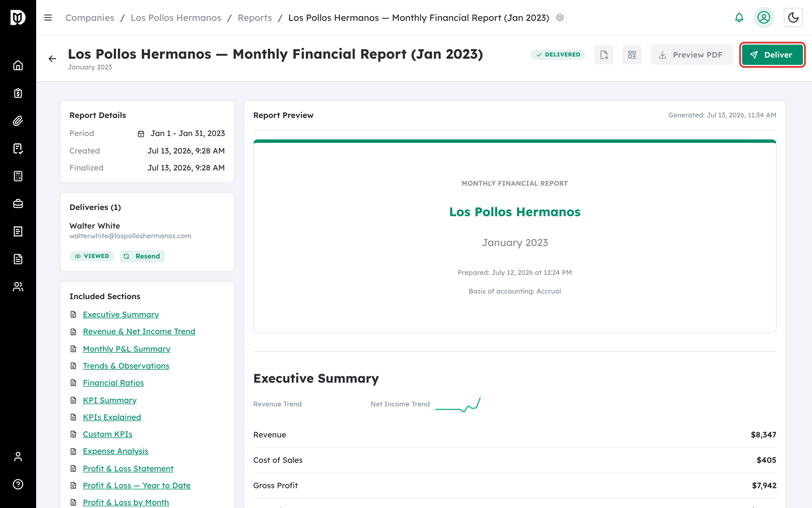
Task: Click document icon beside Financial Ratios link
Action: (74, 383)
